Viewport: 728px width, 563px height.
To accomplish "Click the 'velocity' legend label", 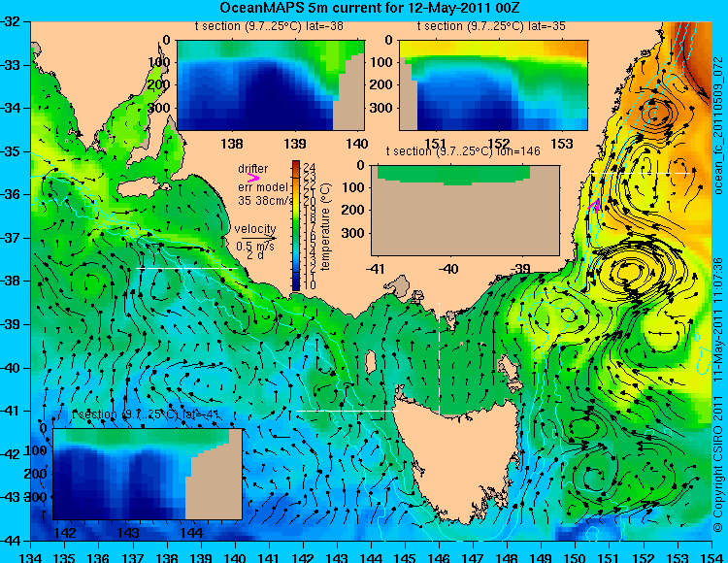I will 255,229.
